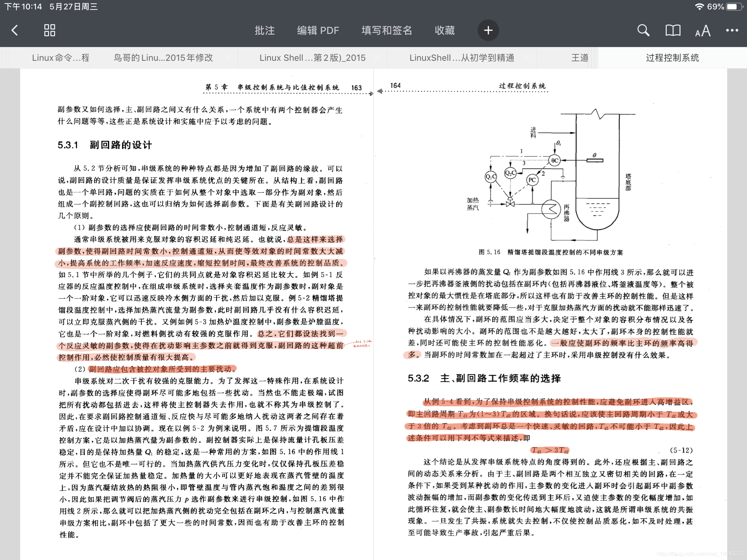Expand the three-dot more options menu
Screen dimensions: 747x560
tap(732, 30)
